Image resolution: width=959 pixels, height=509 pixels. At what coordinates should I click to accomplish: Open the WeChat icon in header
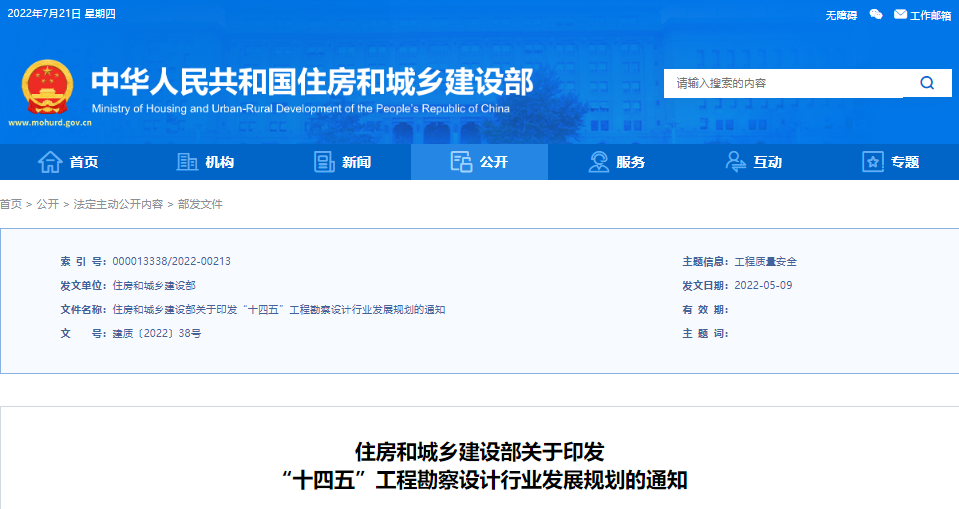coord(876,14)
